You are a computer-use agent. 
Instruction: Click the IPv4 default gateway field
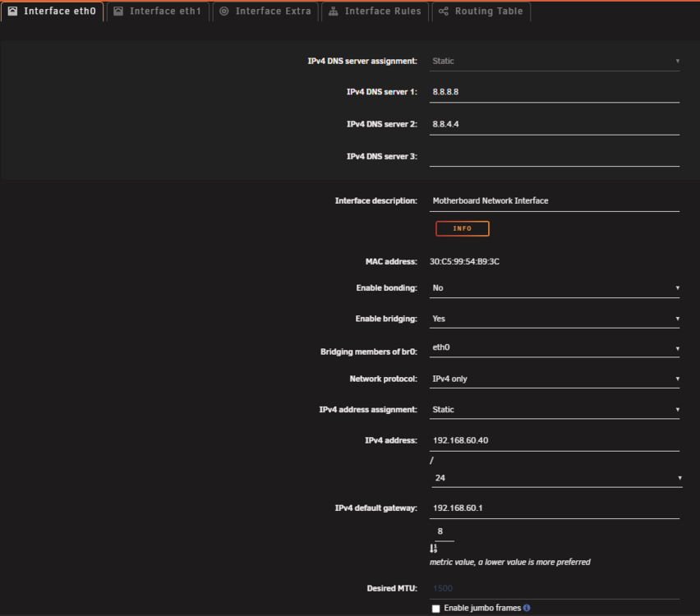pyautogui.click(x=554, y=508)
